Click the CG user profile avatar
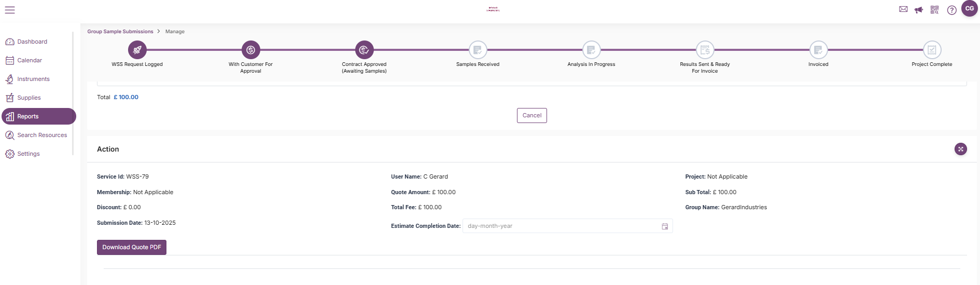 [x=969, y=9]
